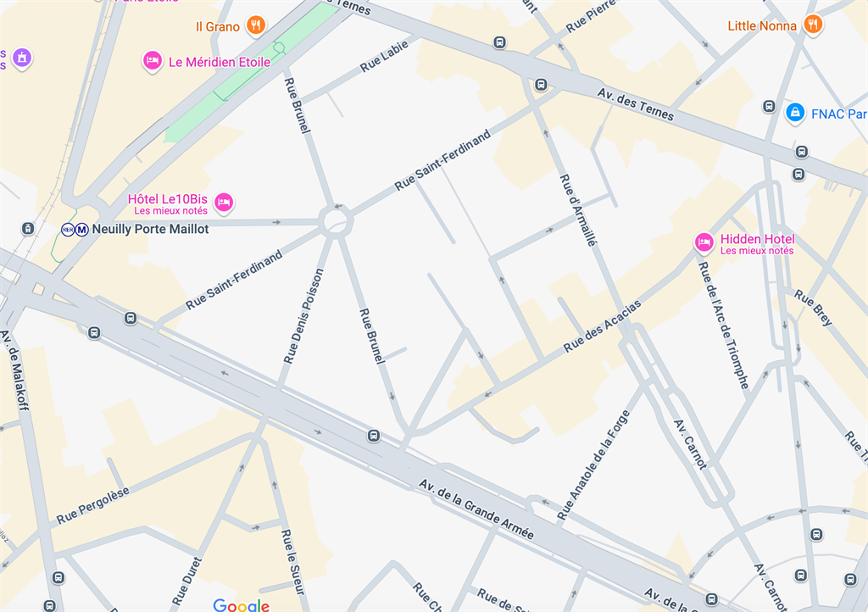This screenshot has height=612, width=868.
Task: Click the FNAC shopping bag marker
Action: click(x=795, y=113)
